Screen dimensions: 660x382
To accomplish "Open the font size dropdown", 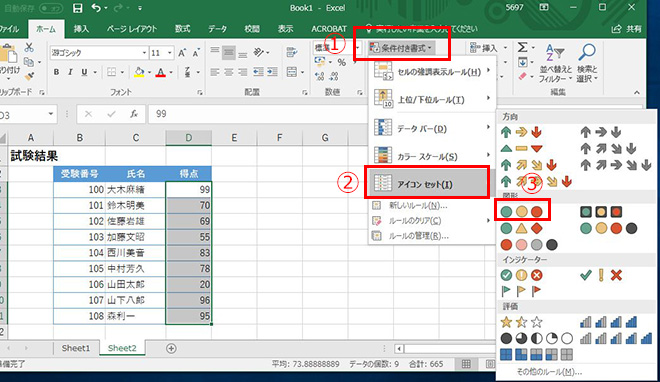I will pos(170,53).
